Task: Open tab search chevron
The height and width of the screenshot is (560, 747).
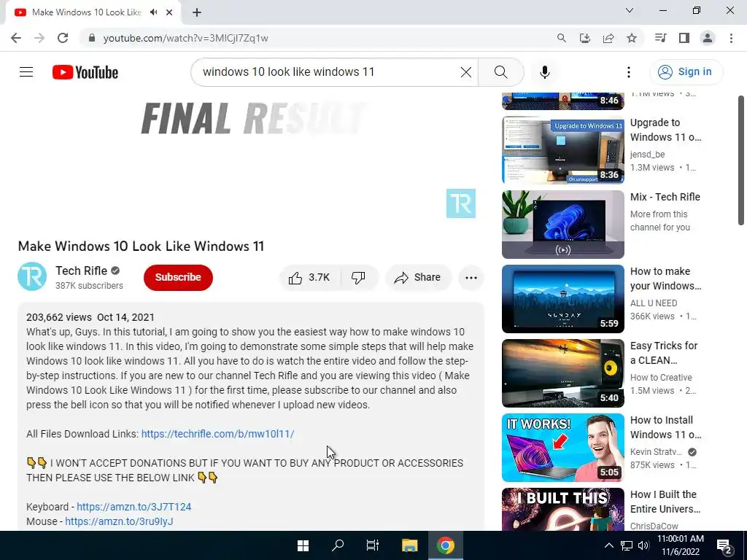Action: (x=630, y=10)
